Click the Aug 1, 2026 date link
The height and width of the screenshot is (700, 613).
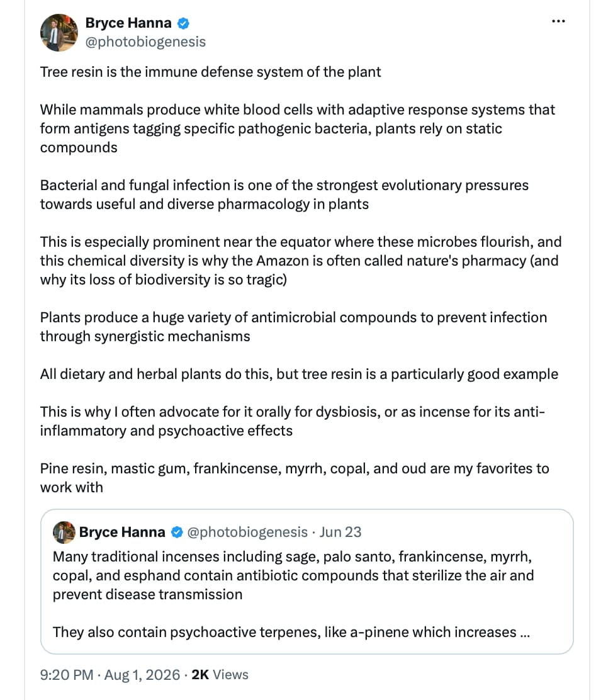142,675
